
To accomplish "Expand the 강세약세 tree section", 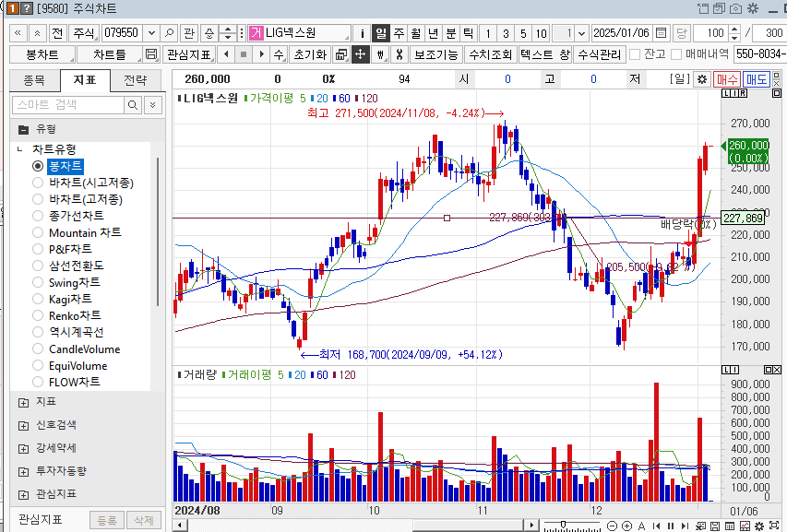I will coord(23,448).
